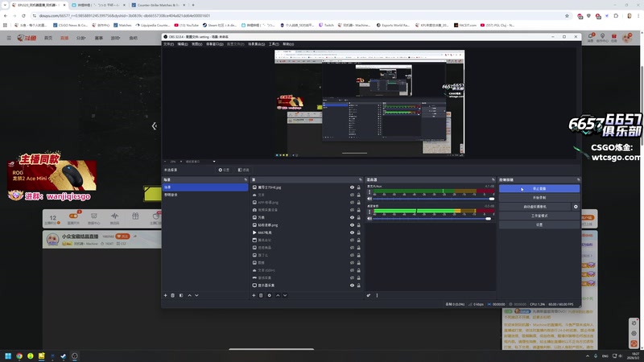The width and height of the screenshot is (644, 362).
Task: Hide the first .jpg image source
Action: [352, 187]
